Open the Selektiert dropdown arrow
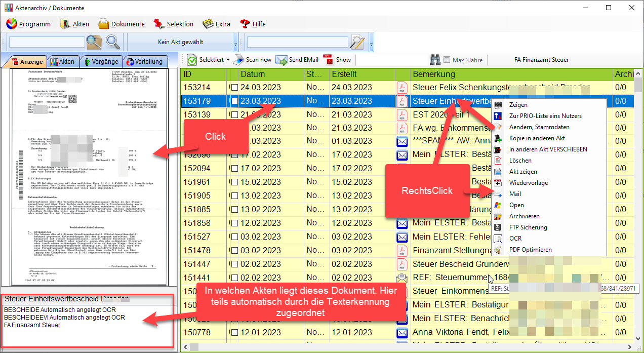 click(228, 60)
